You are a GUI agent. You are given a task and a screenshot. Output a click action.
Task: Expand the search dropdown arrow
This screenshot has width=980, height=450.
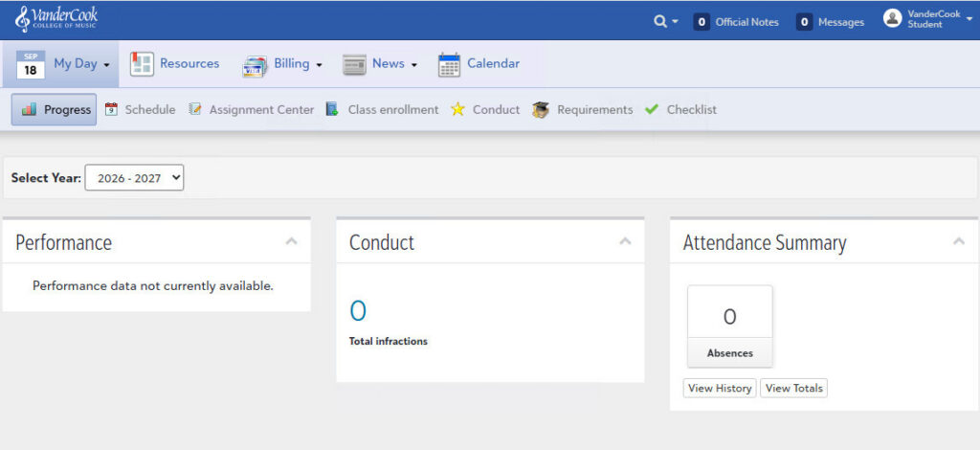pos(675,23)
